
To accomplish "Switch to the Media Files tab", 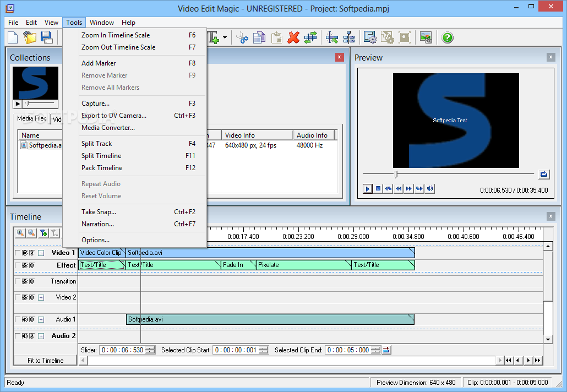I will coord(32,118).
